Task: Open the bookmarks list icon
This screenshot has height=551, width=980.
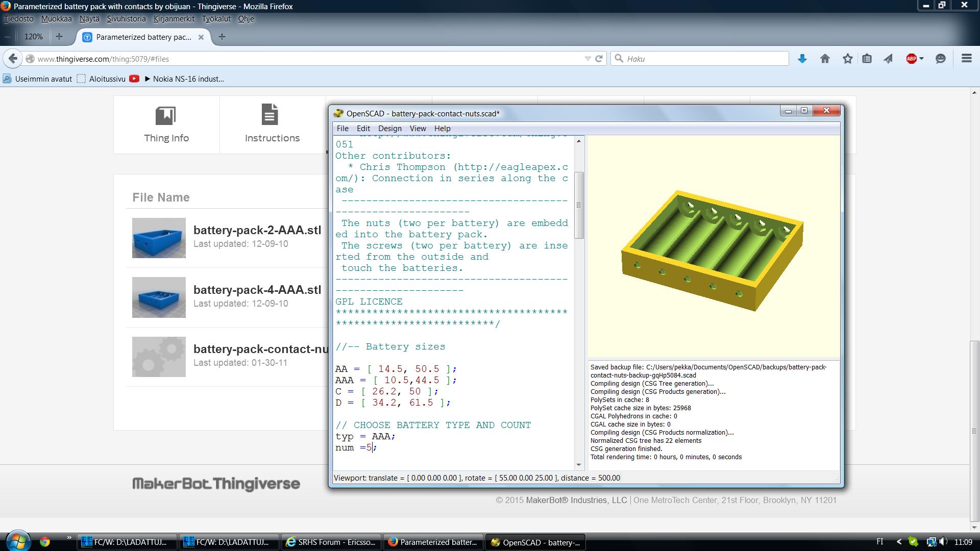Action: tap(867, 59)
